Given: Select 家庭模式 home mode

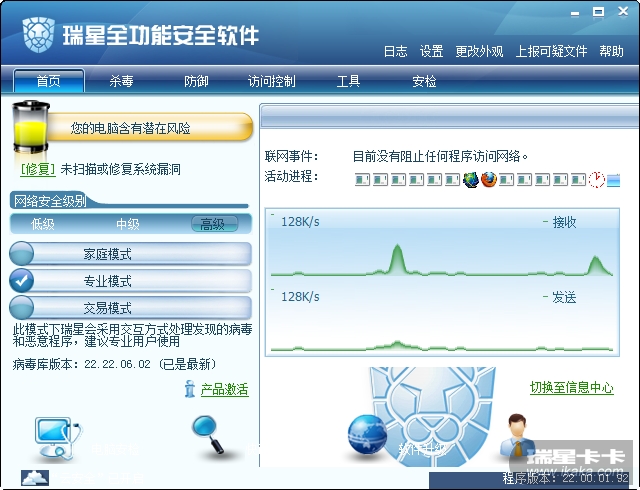Looking at the screenshot, I should 130,254.
